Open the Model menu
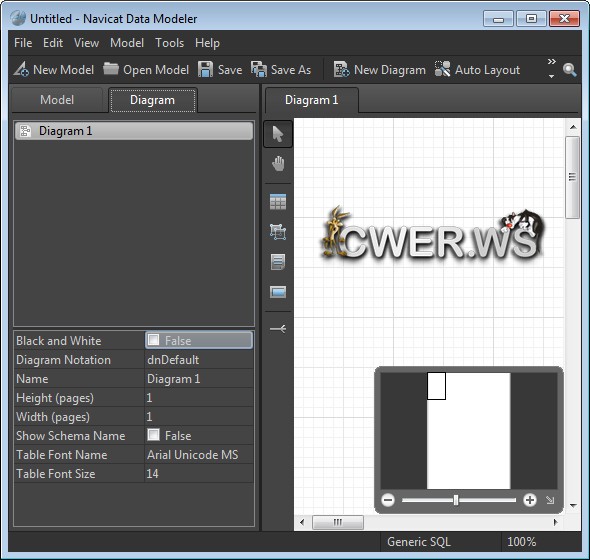Screen dimensions: 590x560 127,43
